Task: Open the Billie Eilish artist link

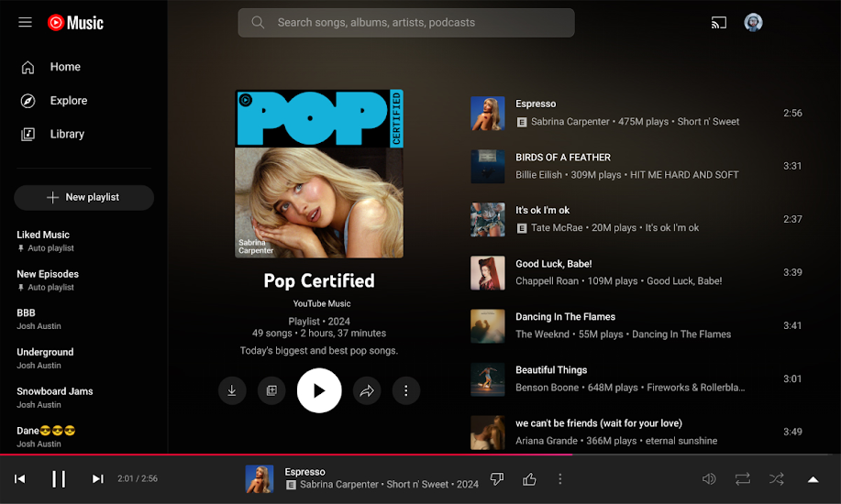Action: [x=538, y=175]
